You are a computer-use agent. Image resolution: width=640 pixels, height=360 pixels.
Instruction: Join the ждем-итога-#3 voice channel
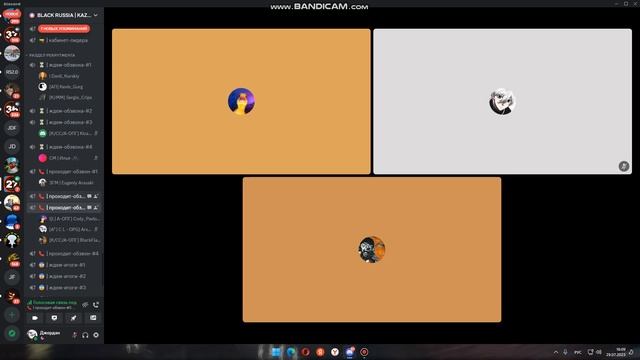[64, 288]
